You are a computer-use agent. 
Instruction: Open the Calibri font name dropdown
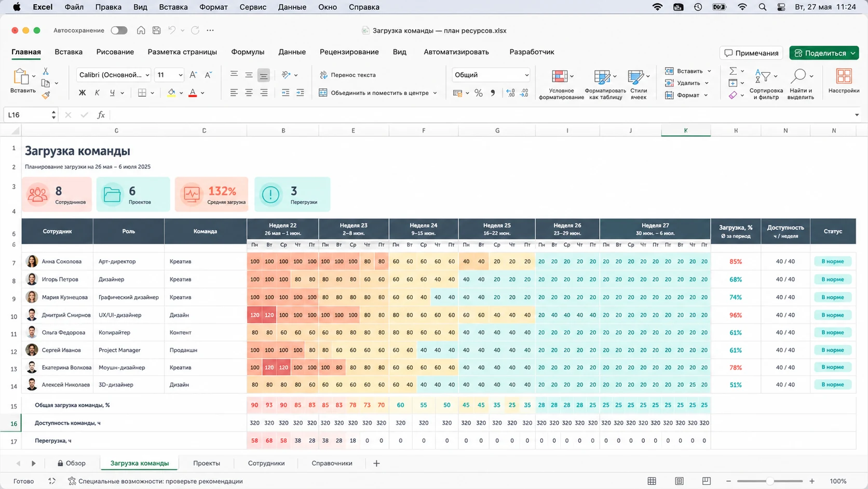[x=114, y=75]
